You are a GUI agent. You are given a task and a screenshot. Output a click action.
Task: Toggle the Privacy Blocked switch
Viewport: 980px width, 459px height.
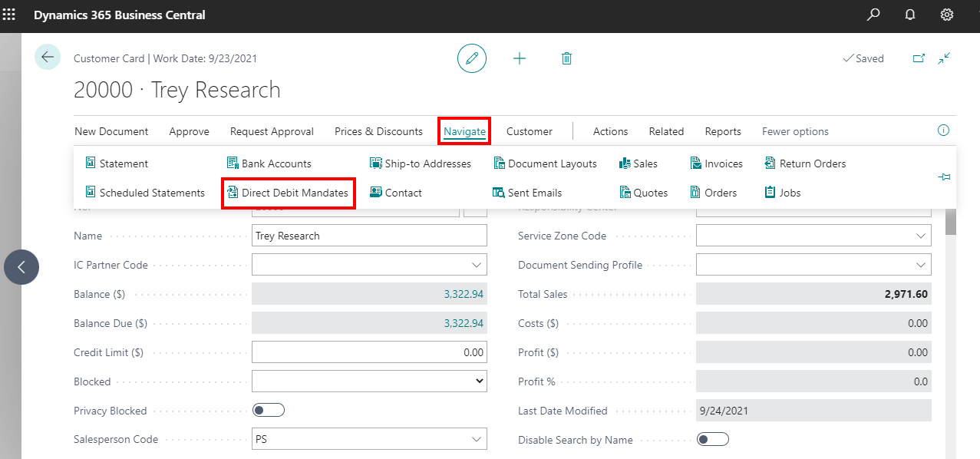click(x=268, y=410)
